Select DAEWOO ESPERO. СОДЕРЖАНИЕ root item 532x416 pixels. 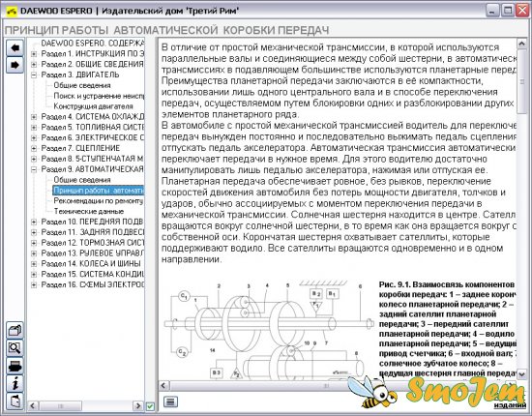coord(92,44)
